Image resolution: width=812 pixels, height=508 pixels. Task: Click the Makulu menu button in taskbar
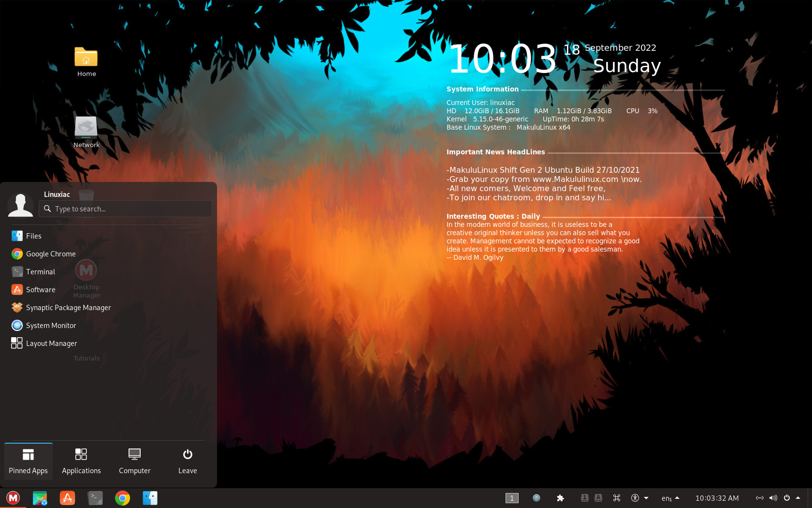(13, 498)
